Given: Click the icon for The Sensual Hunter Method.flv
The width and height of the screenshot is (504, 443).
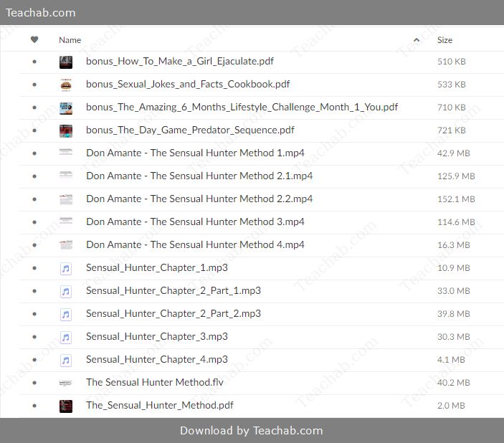Looking at the screenshot, I should pyautogui.click(x=65, y=383).
